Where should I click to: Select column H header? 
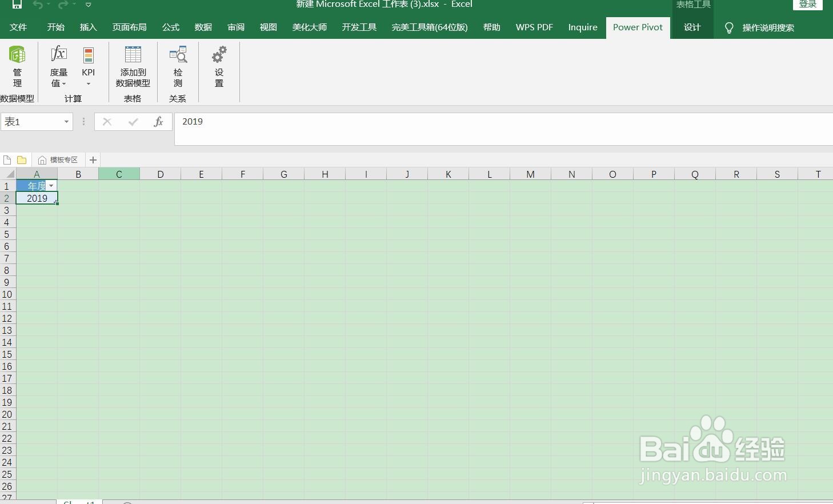point(325,174)
